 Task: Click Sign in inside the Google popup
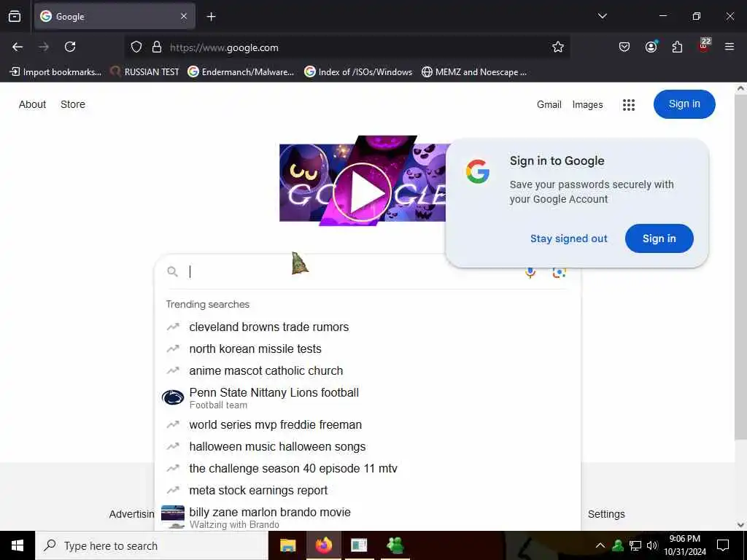click(659, 238)
